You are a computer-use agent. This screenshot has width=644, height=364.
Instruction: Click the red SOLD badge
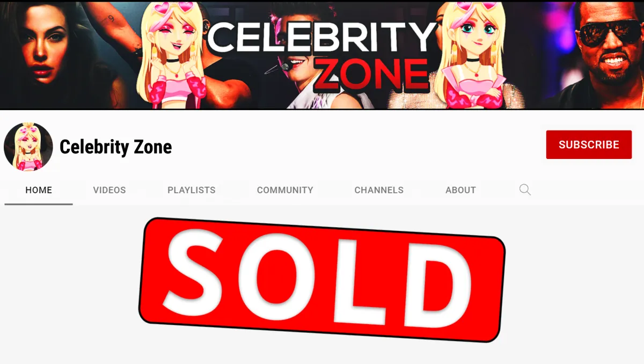322,279
